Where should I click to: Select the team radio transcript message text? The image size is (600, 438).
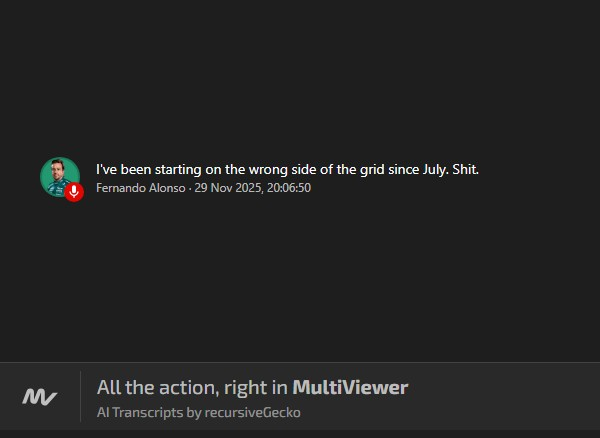287,169
